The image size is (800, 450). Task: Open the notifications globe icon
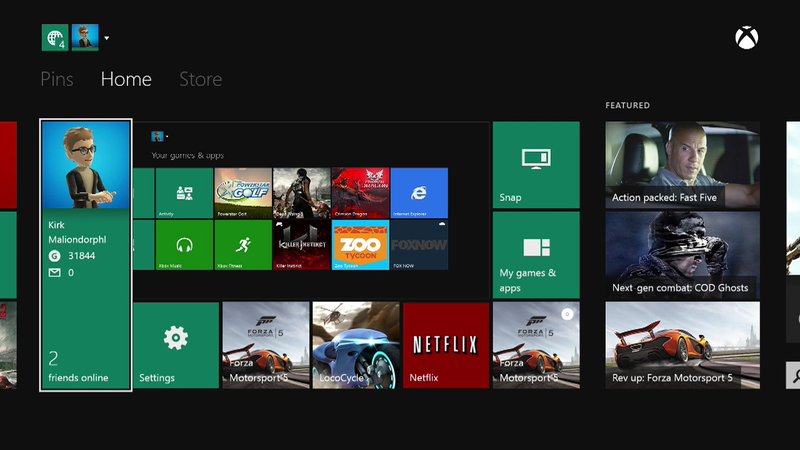[55, 38]
